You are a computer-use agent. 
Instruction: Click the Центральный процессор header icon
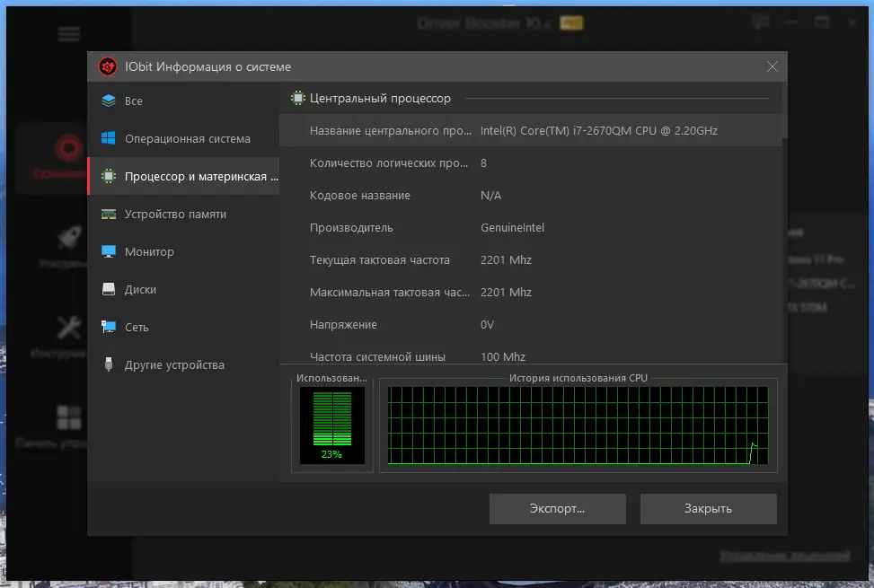[298, 99]
